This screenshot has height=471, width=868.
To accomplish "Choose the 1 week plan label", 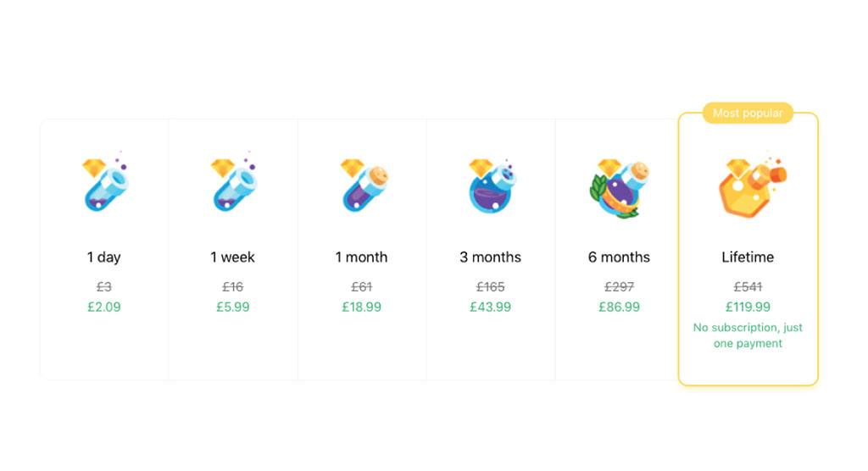I will [x=232, y=258].
